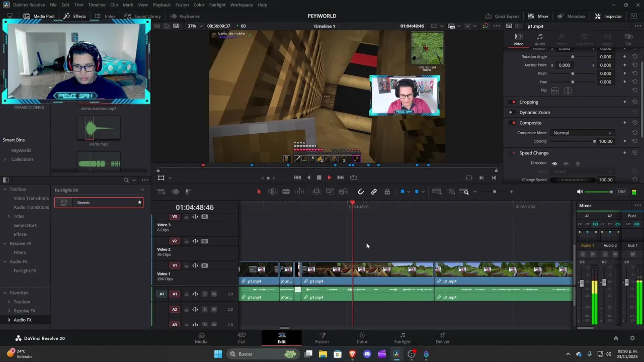Add a blue marker with Marker icon
The width and height of the screenshot is (644, 362).
point(417,192)
